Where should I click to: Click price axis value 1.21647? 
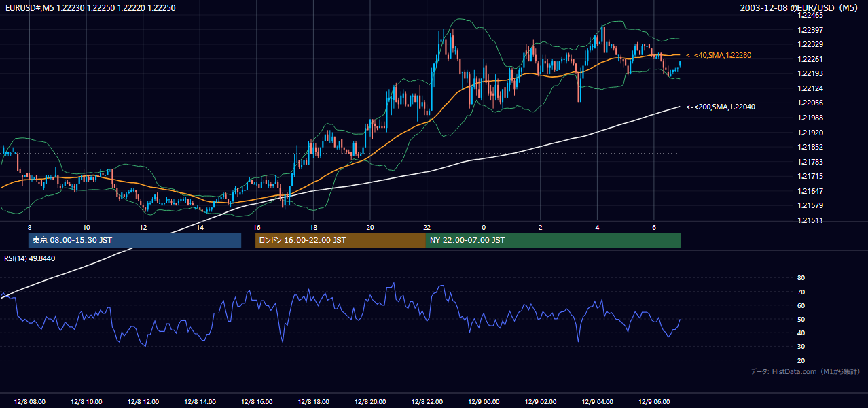[x=810, y=191]
